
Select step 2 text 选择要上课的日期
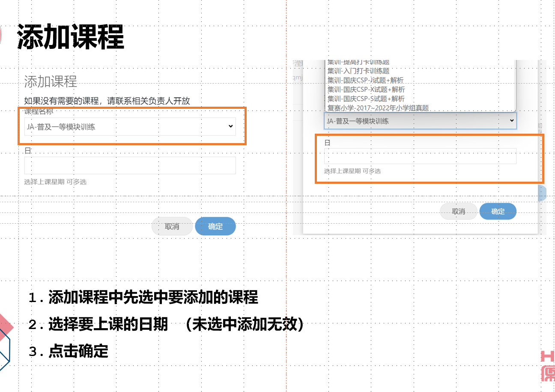point(108,325)
